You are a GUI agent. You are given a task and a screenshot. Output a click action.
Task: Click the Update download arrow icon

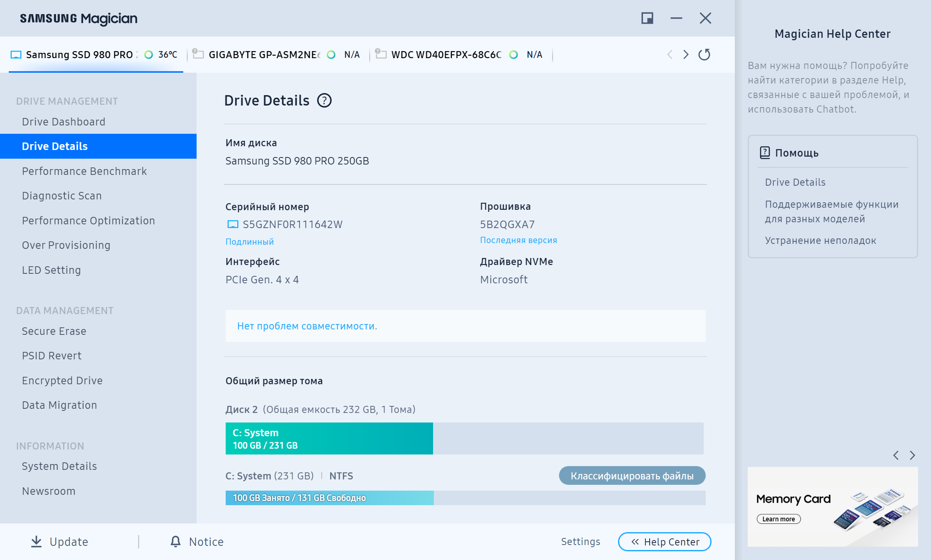pos(37,541)
